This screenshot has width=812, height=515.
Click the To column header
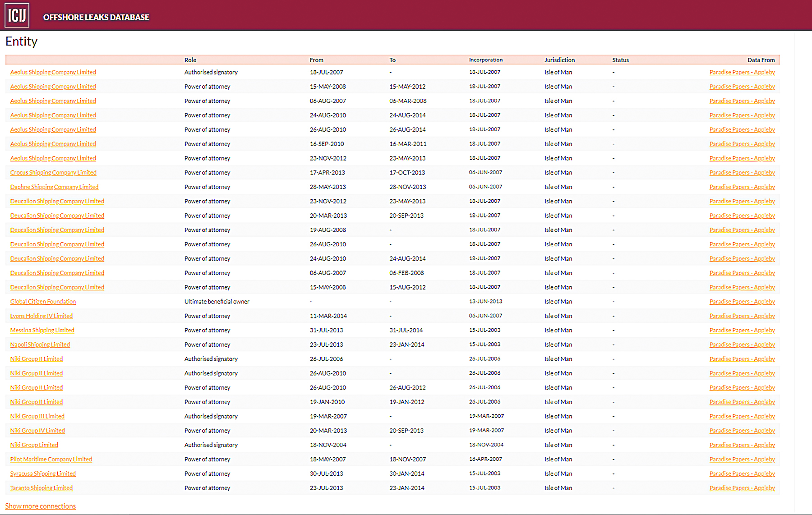click(x=392, y=60)
